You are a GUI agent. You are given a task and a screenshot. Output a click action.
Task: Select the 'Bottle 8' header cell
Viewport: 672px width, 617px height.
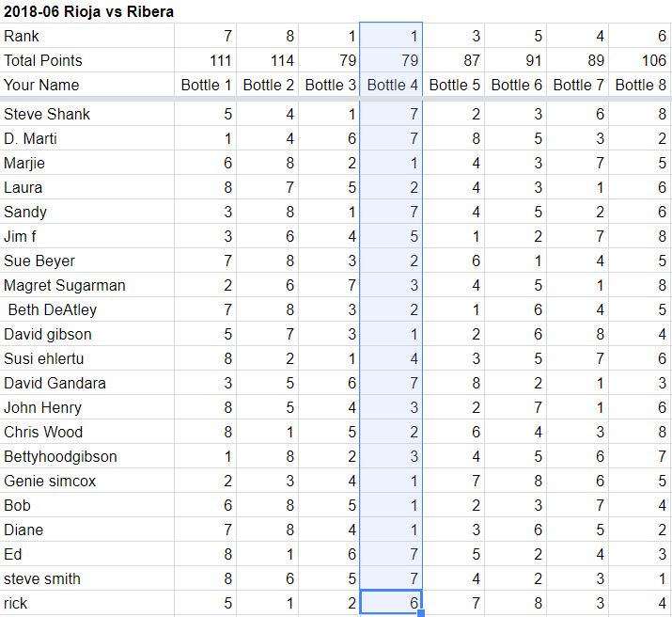pos(640,85)
